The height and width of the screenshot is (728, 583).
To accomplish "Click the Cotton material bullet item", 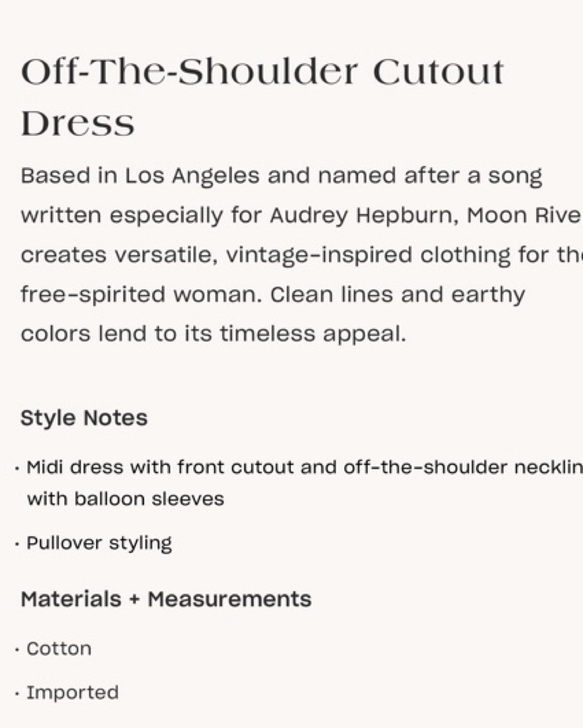I will 59,649.
